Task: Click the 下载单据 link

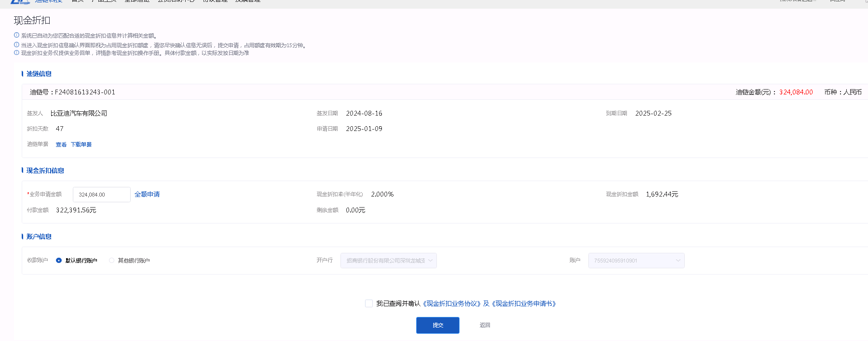Action: click(x=81, y=144)
